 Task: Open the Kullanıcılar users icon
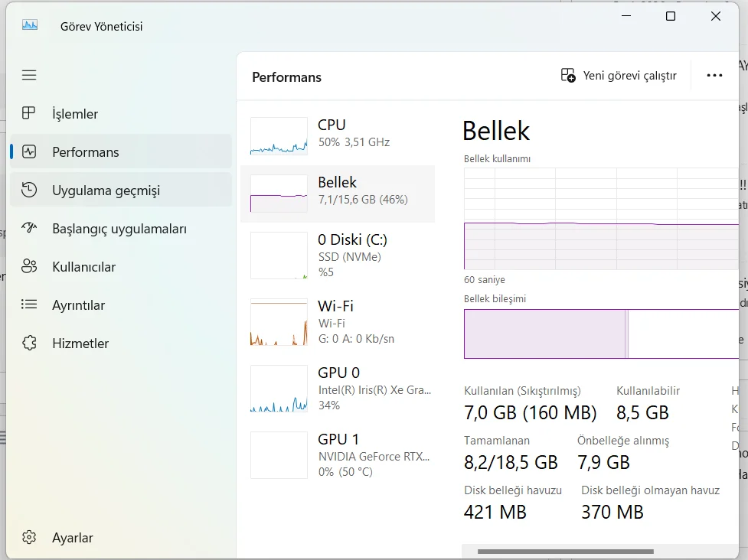tap(29, 267)
